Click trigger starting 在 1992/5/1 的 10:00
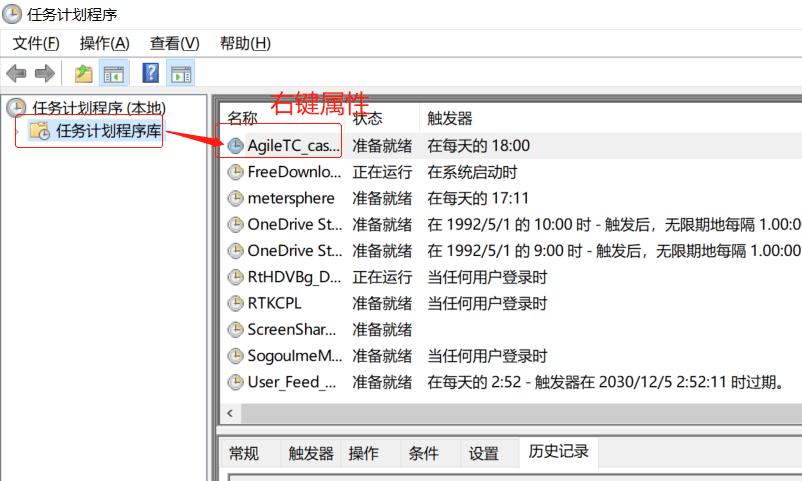The image size is (802, 481). pyautogui.click(x=614, y=224)
